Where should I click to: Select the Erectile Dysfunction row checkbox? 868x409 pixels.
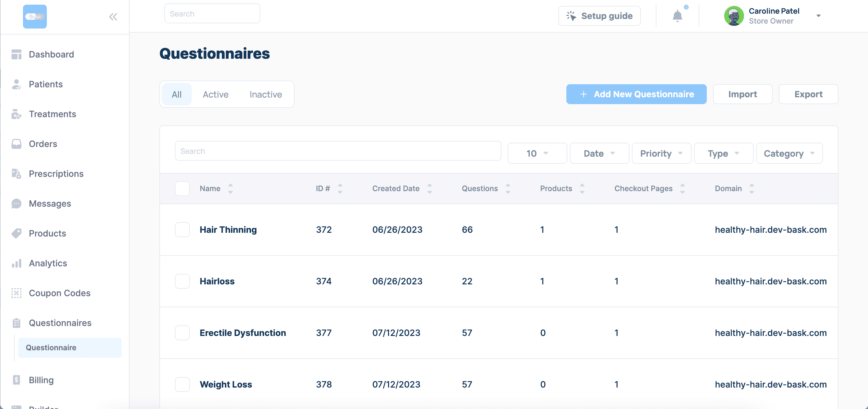tap(182, 333)
